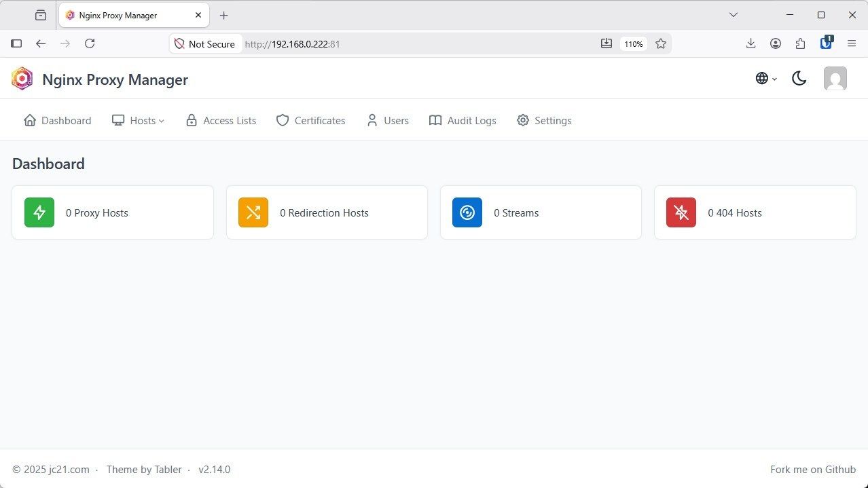Click the Access Lists lock icon
868x488 pixels.
click(192, 120)
